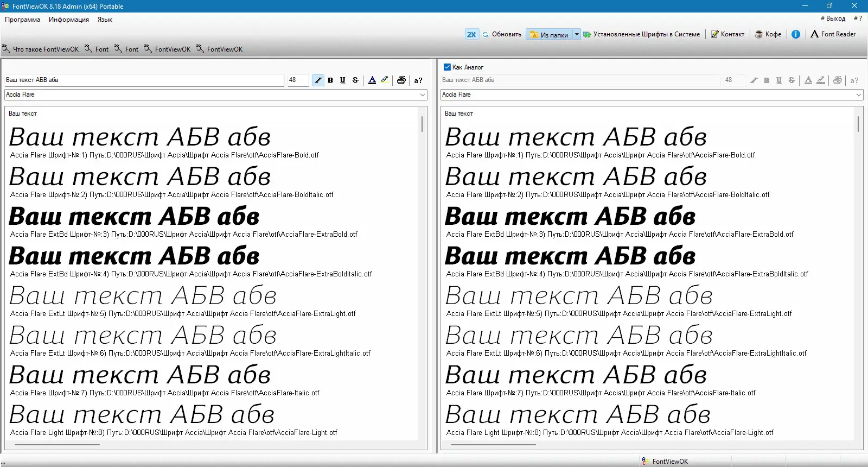Click the 'a?' button in left pane
Screen dimensions: 868x467
pyautogui.click(x=418, y=80)
